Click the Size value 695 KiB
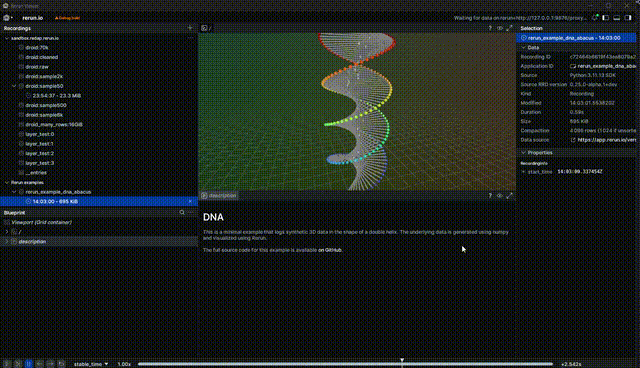 click(579, 122)
